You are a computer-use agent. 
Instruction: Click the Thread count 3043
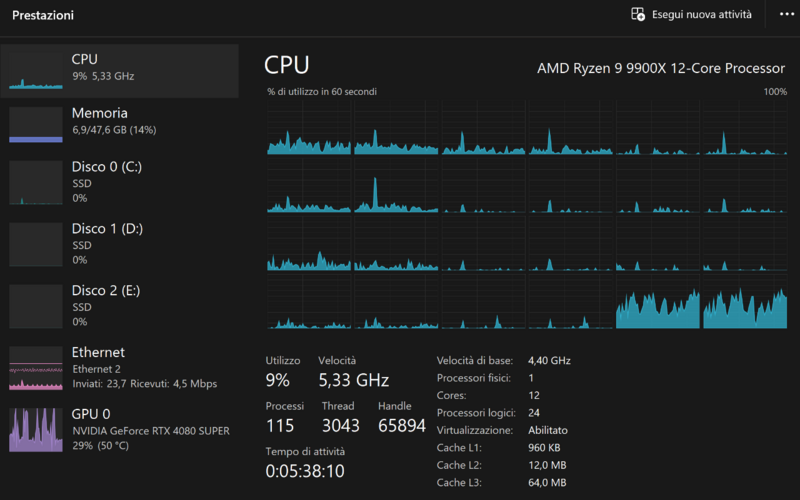click(338, 425)
